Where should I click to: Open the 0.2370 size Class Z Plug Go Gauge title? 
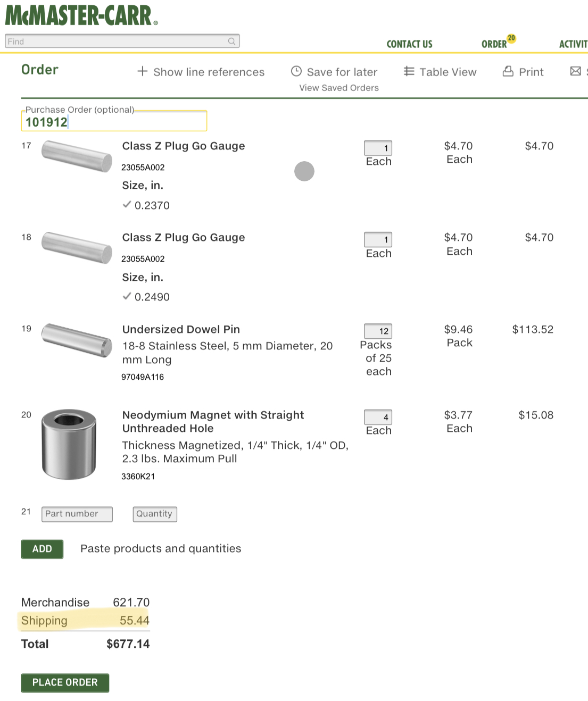pyautogui.click(x=184, y=146)
